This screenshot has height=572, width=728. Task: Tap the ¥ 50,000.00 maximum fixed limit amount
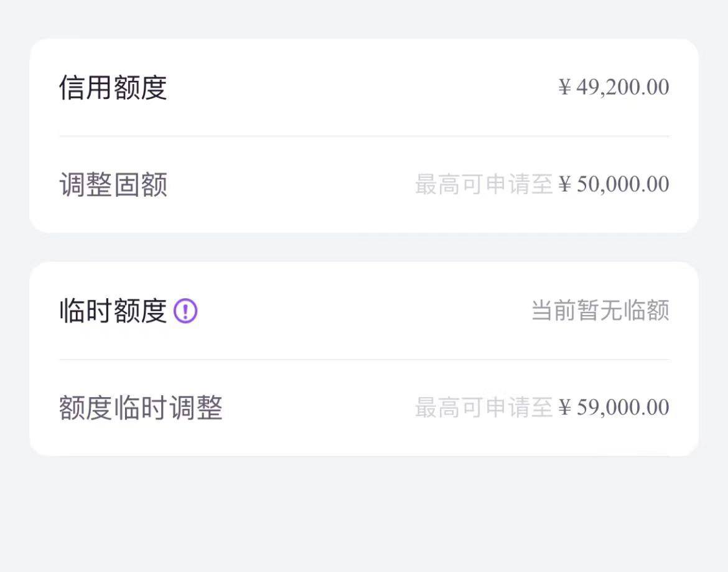pos(614,184)
